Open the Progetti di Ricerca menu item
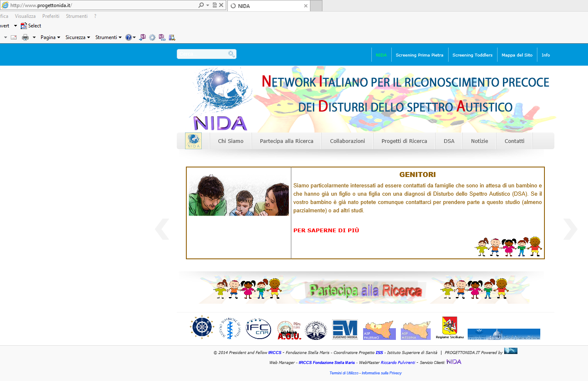The width and height of the screenshot is (588, 381). click(x=404, y=141)
